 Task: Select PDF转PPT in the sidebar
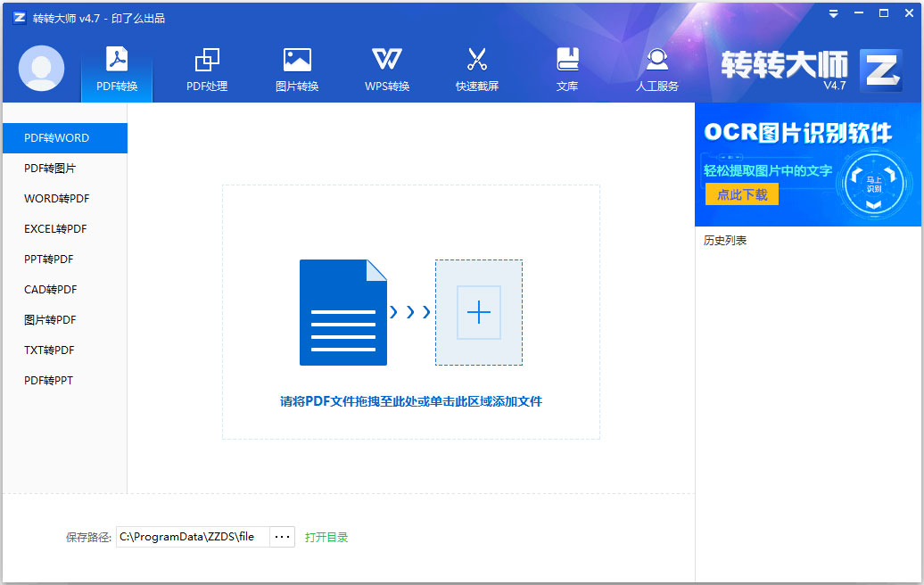click(x=65, y=381)
